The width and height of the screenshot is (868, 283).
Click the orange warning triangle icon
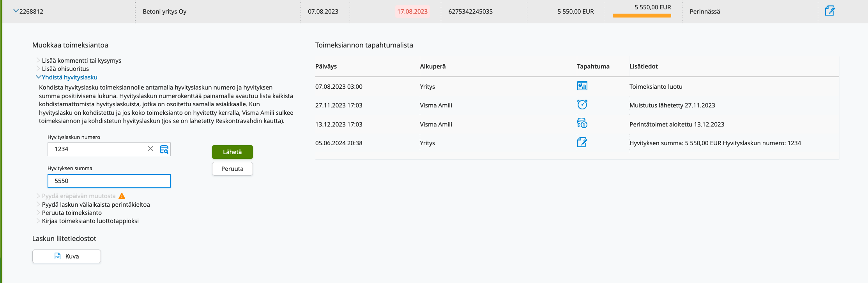tap(122, 196)
